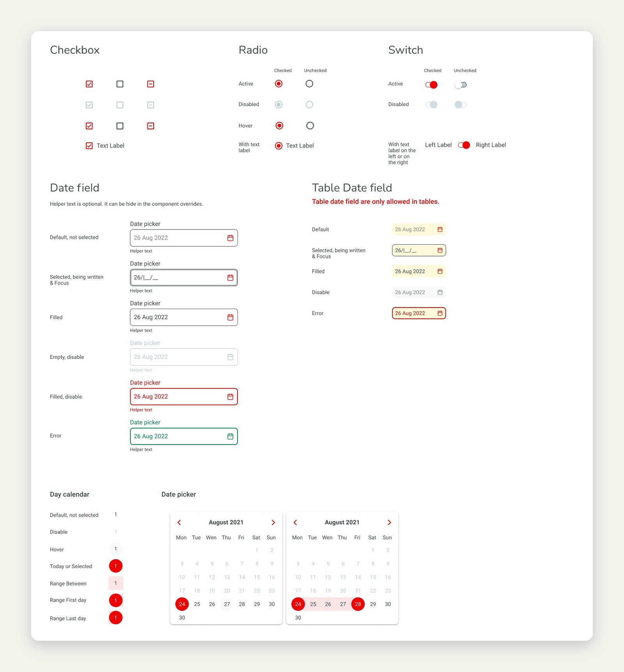Select the active unchecked radio button
The width and height of the screenshot is (624, 672).
pyautogui.click(x=309, y=84)
